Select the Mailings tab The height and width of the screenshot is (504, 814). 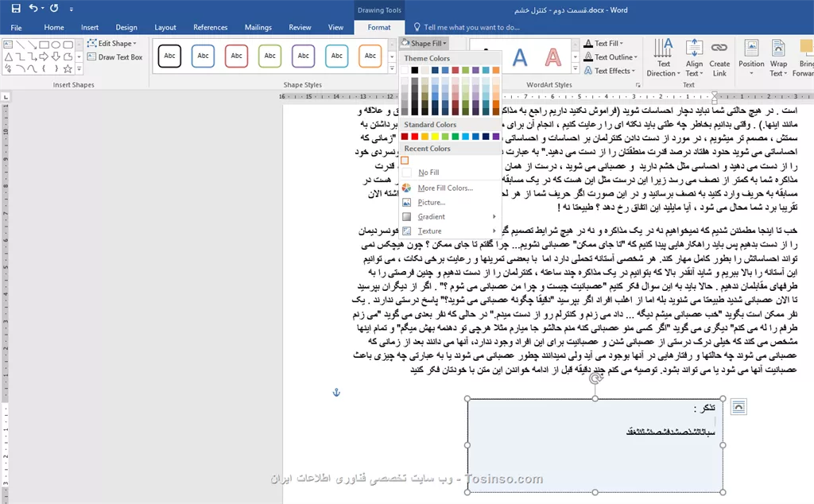[x=258, y=28]
